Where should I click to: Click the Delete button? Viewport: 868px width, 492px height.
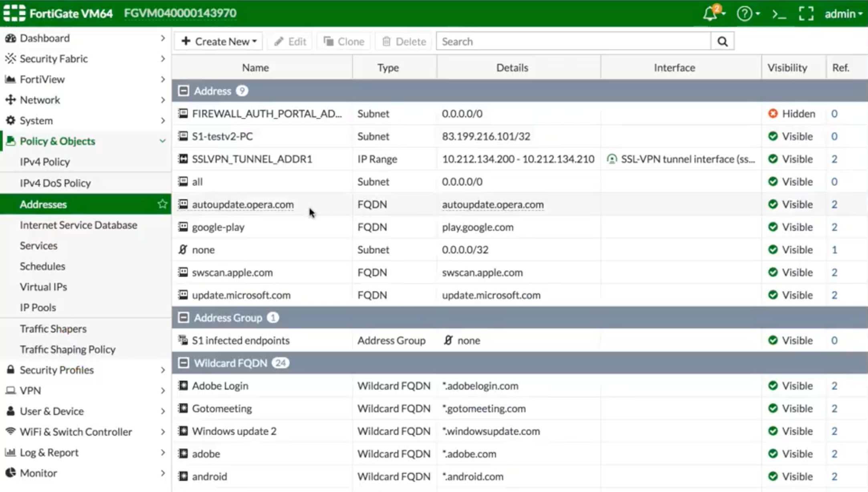point(404,41)
